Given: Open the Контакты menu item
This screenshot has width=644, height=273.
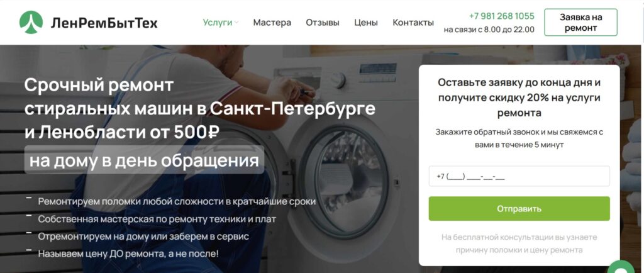Looking at the screenshot, I should (x=413, y=23).
